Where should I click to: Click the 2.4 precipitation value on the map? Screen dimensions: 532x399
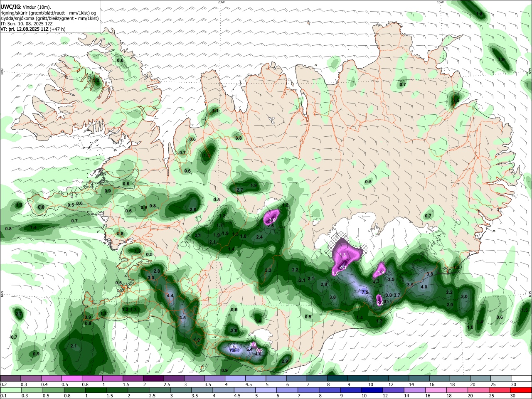[x=259, y=237]
